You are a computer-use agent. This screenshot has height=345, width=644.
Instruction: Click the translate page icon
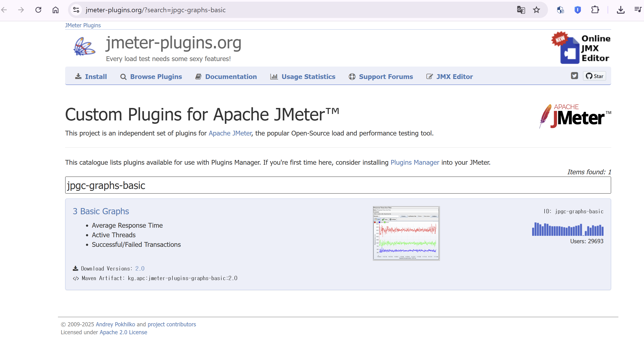point(521,10)
